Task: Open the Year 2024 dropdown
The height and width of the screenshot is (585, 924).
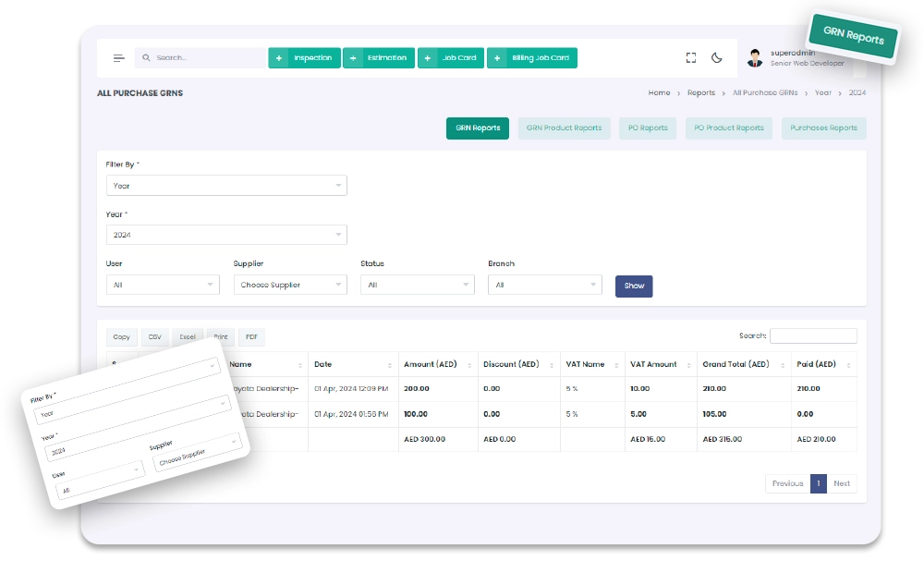Action: coord(226,235)
